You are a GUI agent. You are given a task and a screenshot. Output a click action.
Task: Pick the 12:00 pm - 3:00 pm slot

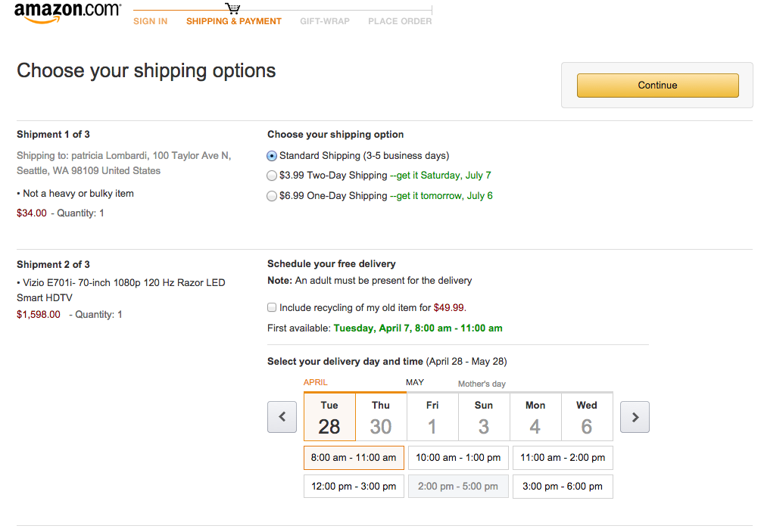click(x=354, y=487)
